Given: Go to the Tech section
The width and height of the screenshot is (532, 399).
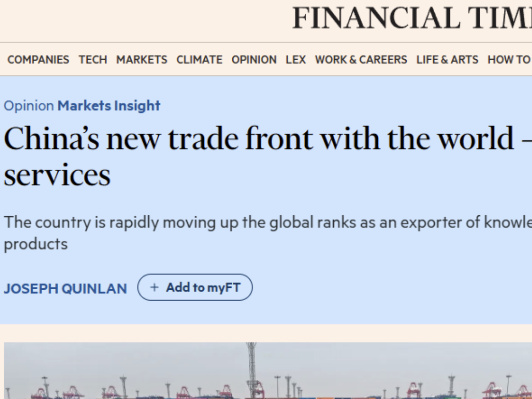Looking at the screenshot, I should coord(93,60).
